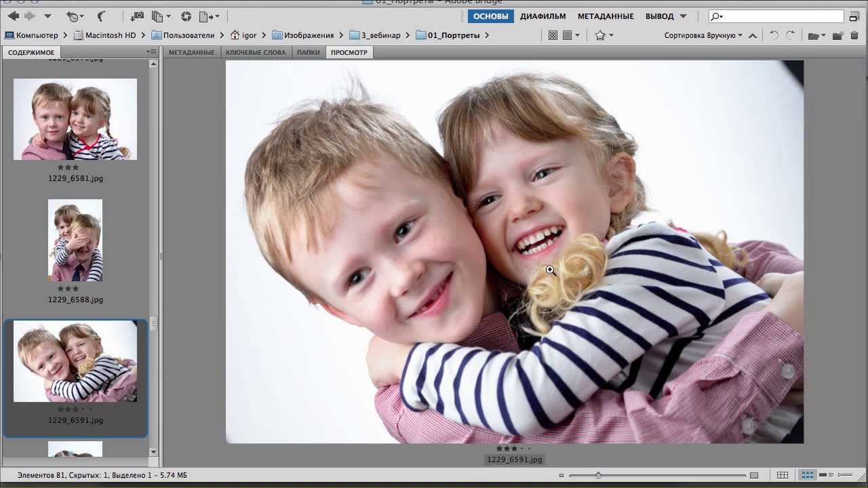The width and height of the screenshot is (868, 488).
Task: Expand the workspace list dropdown arrow
Action: [683, 16]
